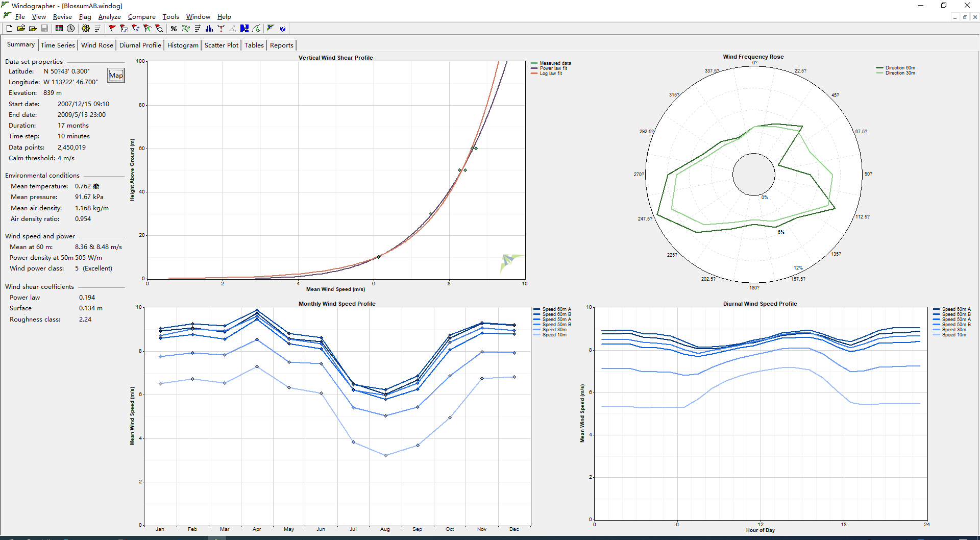Click the green circular arrows icon
This screenshot has height=540, width=980.
pos(186,29)
